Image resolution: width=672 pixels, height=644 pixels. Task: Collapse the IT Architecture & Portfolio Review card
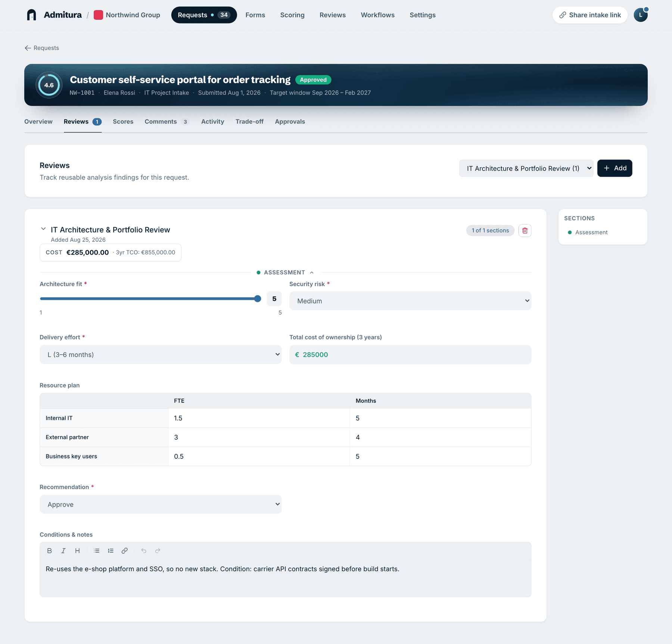point(43,229)
